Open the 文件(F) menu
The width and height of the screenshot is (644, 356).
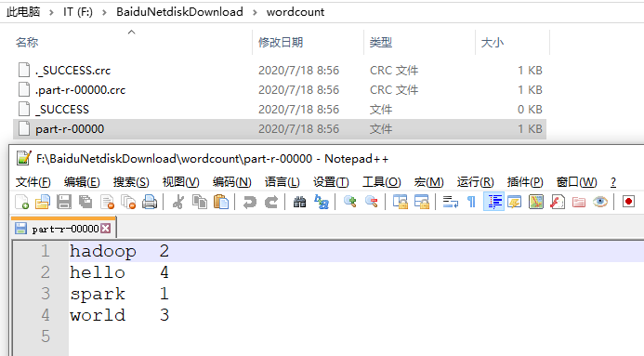point(33,182)
